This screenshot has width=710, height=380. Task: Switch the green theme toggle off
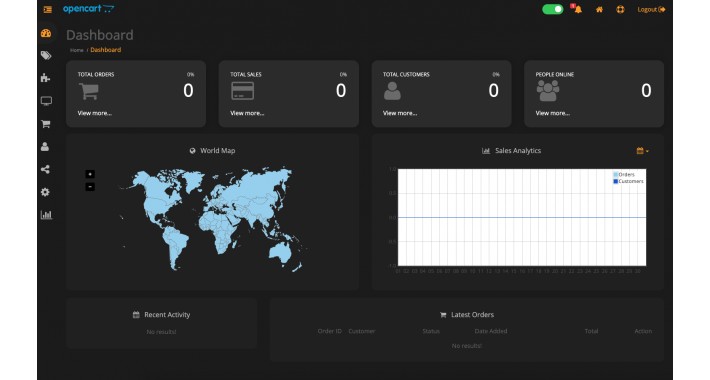click(x=552, y=9)
